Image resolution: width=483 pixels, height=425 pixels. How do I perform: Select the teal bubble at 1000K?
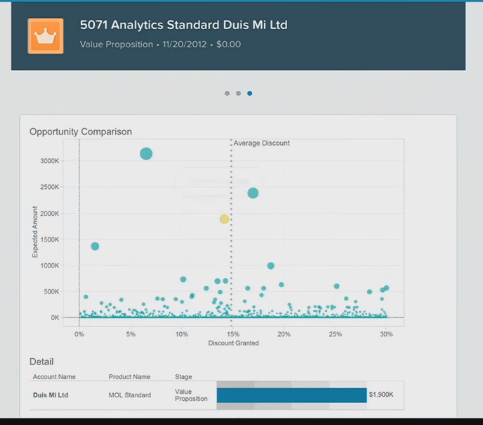click(271, 266)
